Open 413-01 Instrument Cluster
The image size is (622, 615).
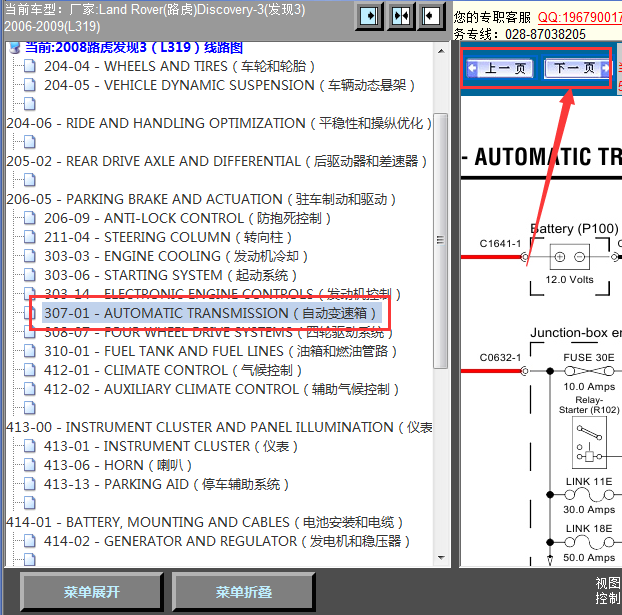(171, 446)
